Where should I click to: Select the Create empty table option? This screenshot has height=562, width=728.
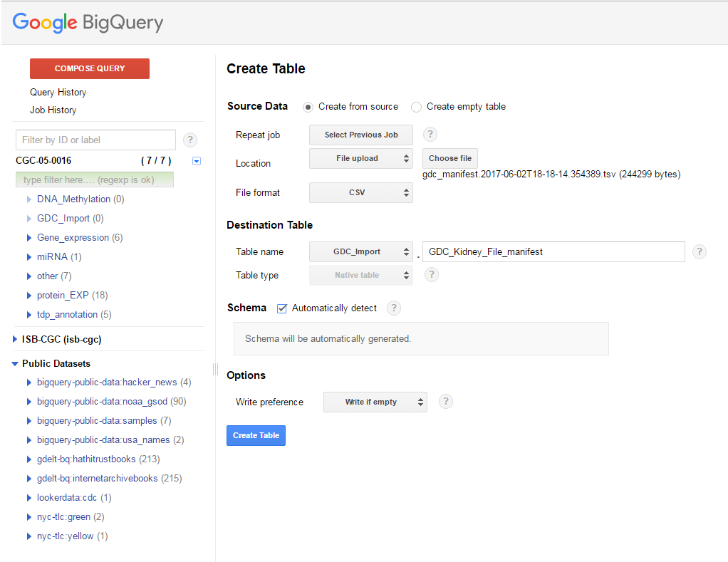coord(416,108)
